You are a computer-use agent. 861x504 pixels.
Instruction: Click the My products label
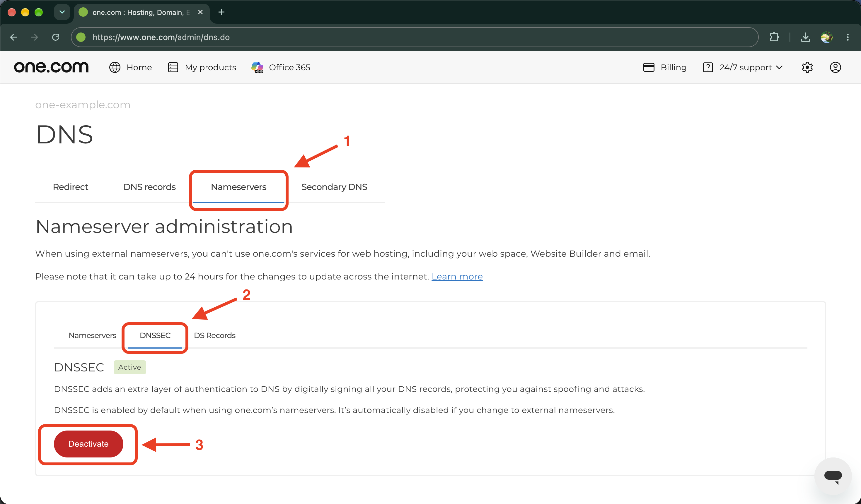click(x=210, y=67)
